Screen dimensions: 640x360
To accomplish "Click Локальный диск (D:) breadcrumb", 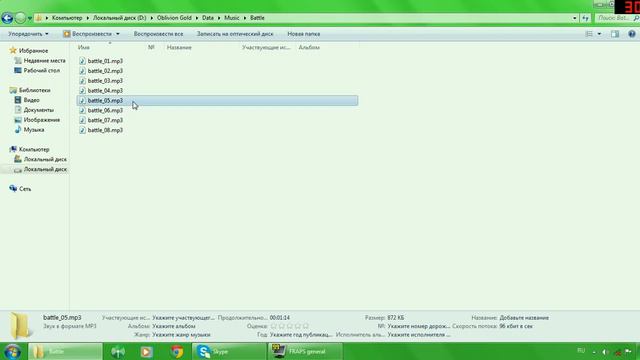I will click(119, 18).
